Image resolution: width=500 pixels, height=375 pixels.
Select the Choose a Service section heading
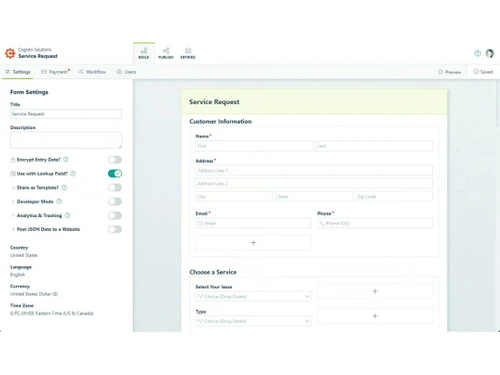[213, 272]
